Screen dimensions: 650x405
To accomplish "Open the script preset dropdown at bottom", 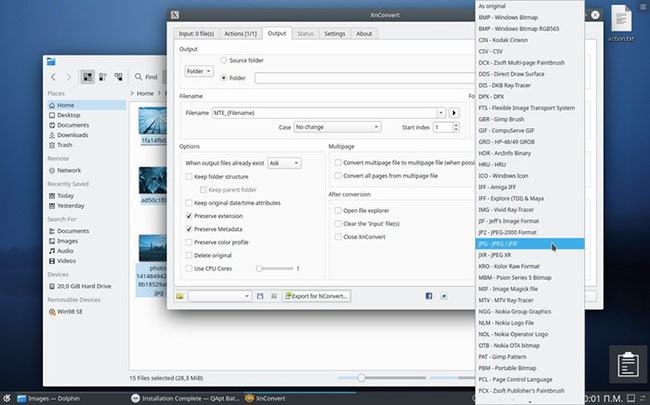I will [220, 296].
